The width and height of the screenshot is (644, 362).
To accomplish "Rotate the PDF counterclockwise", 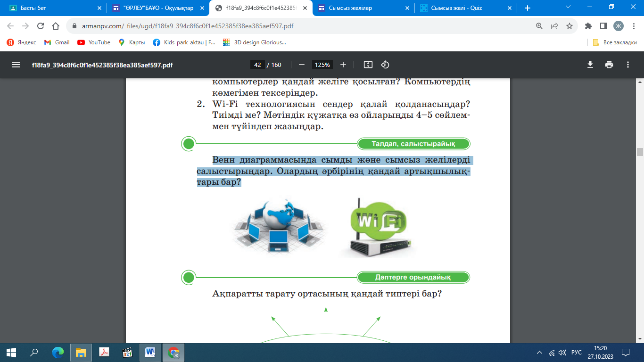I will point(385,65).
